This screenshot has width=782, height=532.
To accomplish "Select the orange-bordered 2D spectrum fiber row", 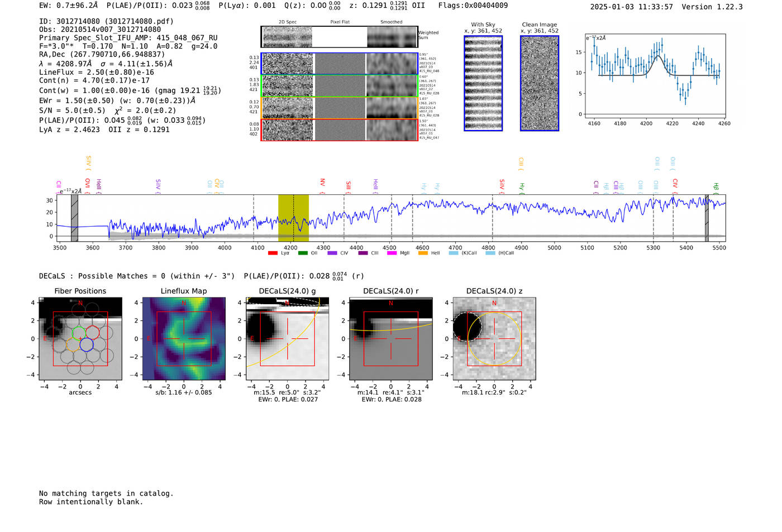I will (340, 108).
